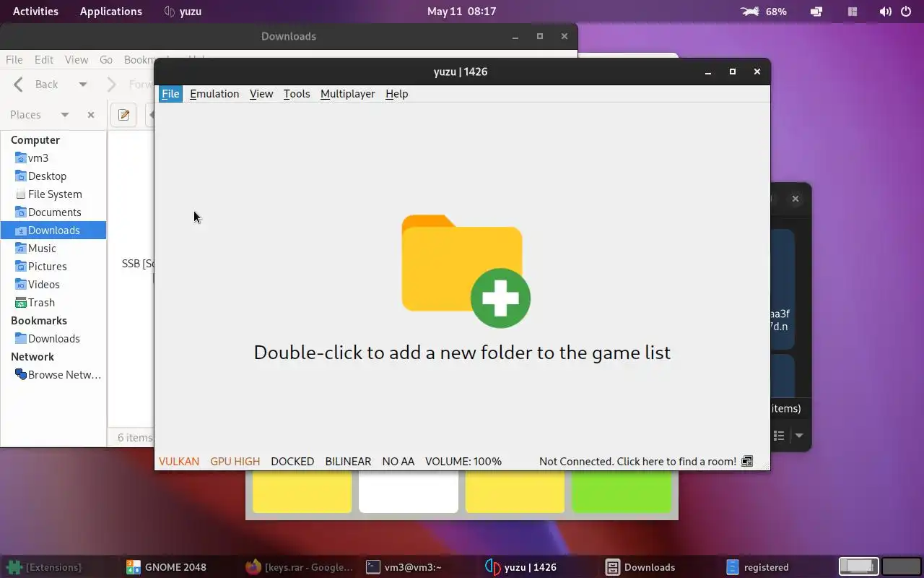The width and height of the screenshot is (924, 578).
Task: Select Downloads under Bookmarks in sidebar
Action: 53,339
